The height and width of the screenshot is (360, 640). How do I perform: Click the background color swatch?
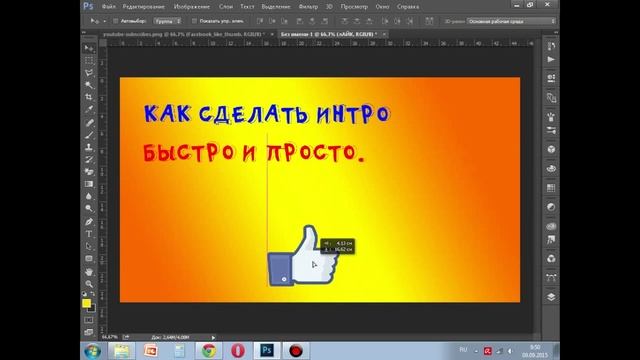(93, 308)
